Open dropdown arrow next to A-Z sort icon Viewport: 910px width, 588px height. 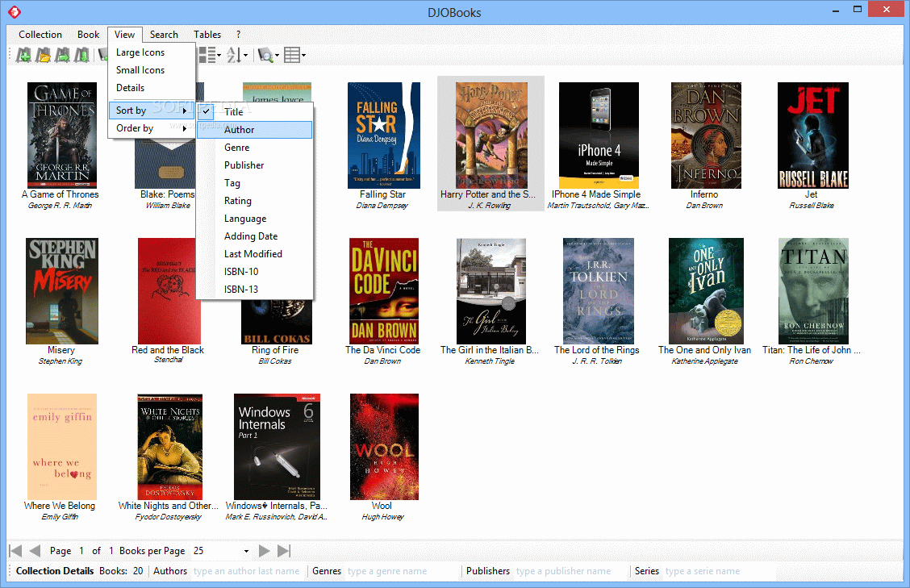tap(245, 56)
